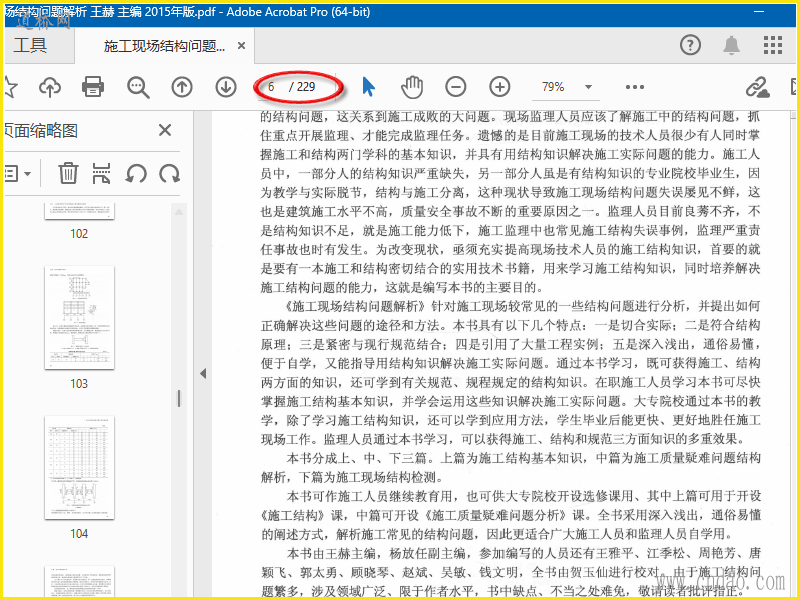Select page 104 thumbnail

[x=80, y=468]
